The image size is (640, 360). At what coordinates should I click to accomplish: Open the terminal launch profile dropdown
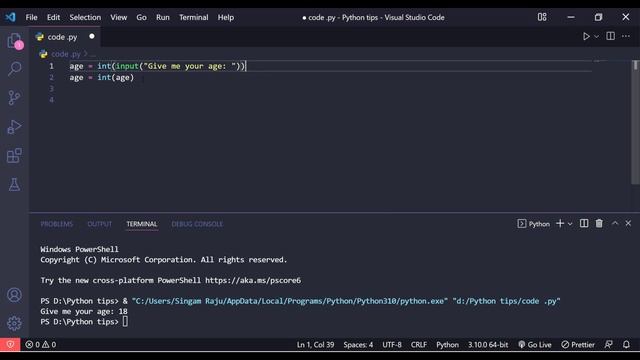[x=570, y=224]
